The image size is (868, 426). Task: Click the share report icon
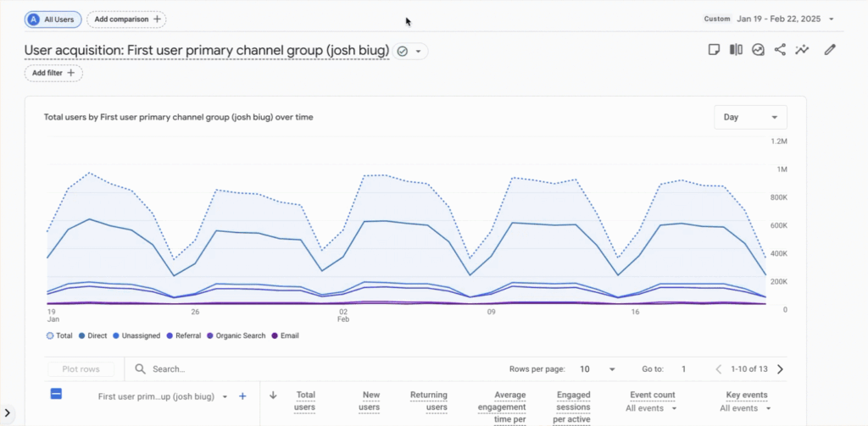click(780, 50)
